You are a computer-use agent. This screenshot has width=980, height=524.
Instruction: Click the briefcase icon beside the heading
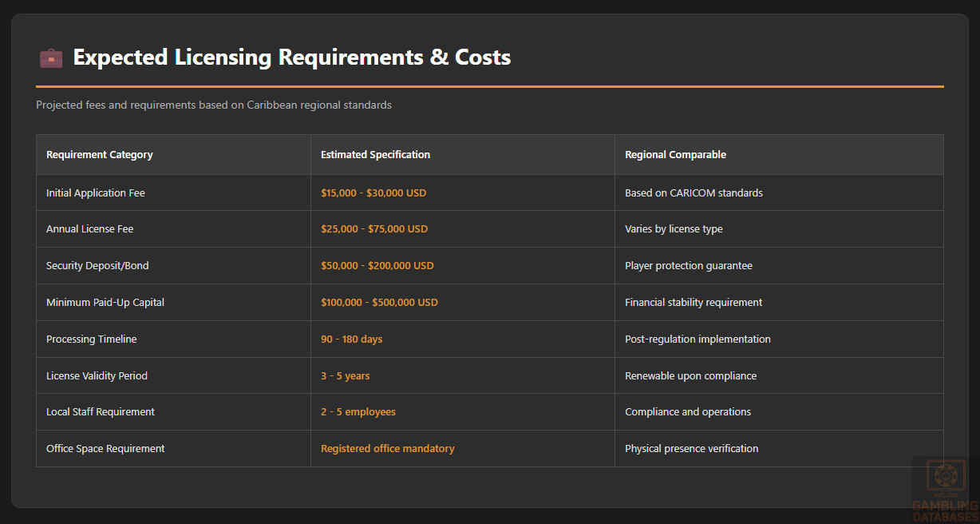[50, 58]
